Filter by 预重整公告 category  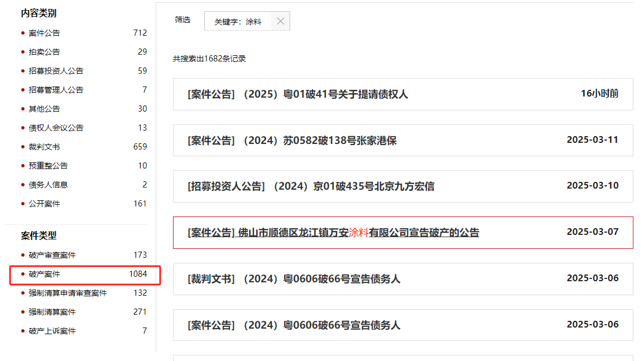coord(48,166)
